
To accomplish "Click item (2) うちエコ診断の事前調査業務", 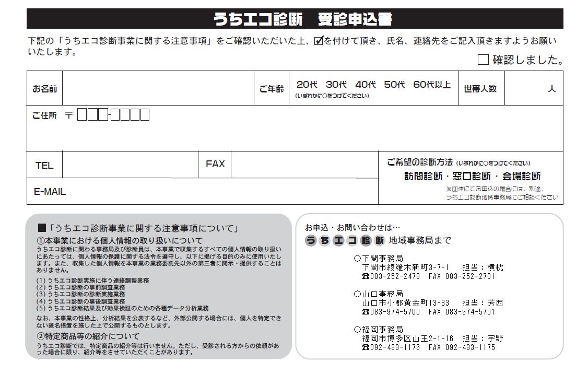I will 80,287.
